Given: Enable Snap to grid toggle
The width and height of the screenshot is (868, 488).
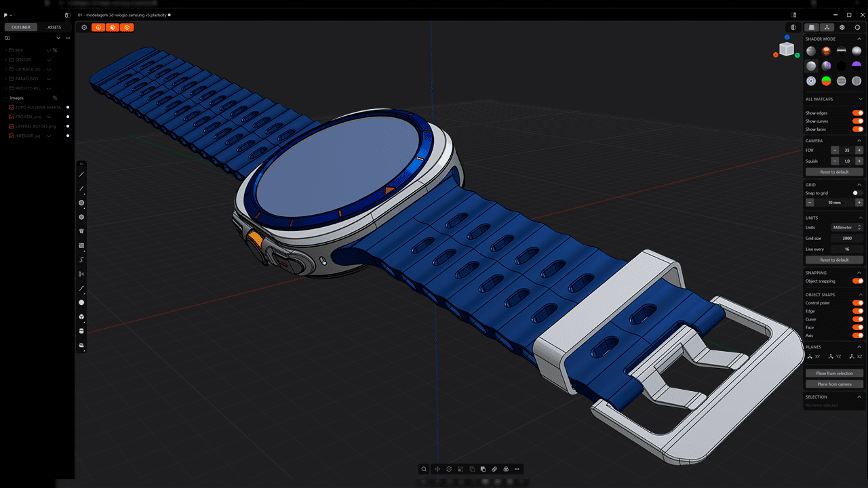Looking at the screenshot, I should (857, 193).
